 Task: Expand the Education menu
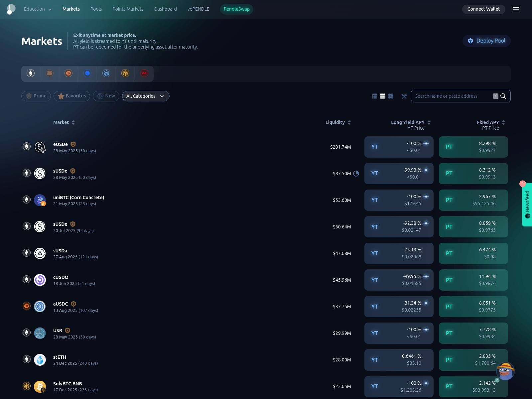tap(38, 9)
